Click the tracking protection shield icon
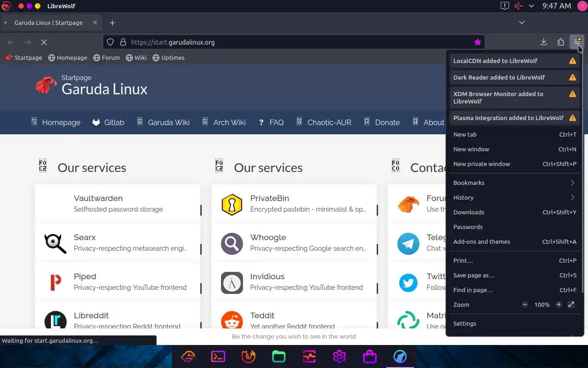Image resolution: width=588 pixels, height=368 pixels. [x=110, y=42]
